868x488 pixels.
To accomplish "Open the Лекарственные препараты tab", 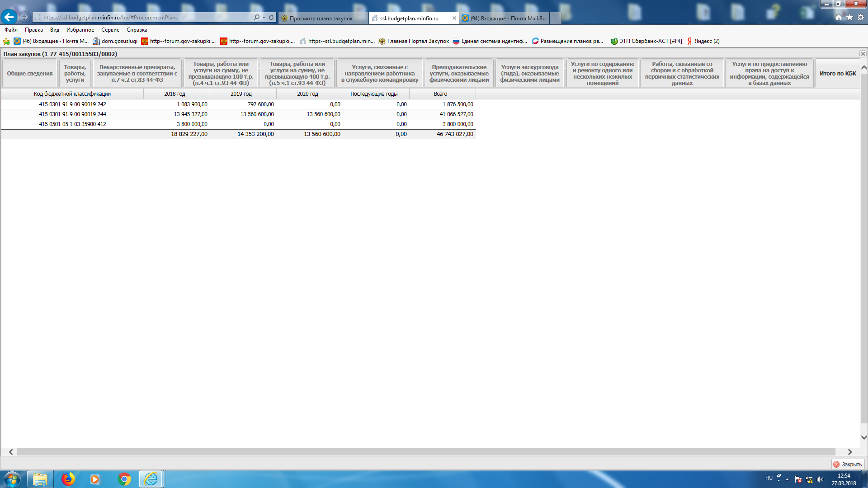I will click(137, 73).
